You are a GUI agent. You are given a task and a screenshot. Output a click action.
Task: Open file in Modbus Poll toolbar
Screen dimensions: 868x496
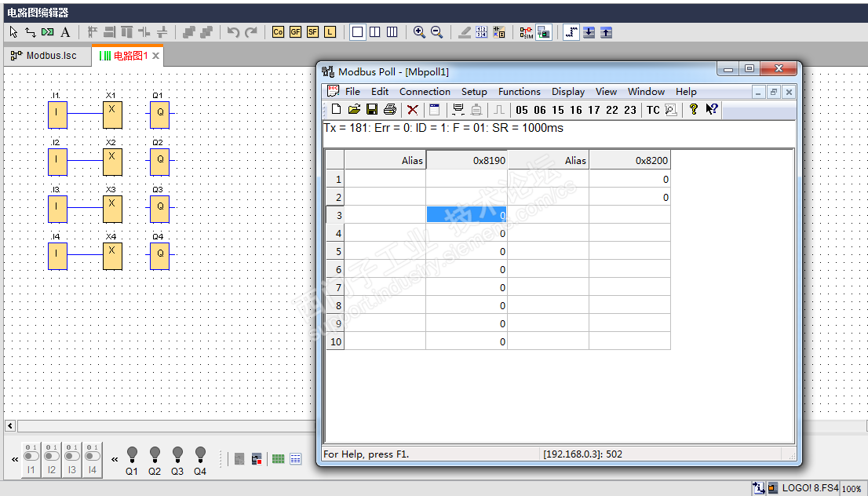(354, 109)
